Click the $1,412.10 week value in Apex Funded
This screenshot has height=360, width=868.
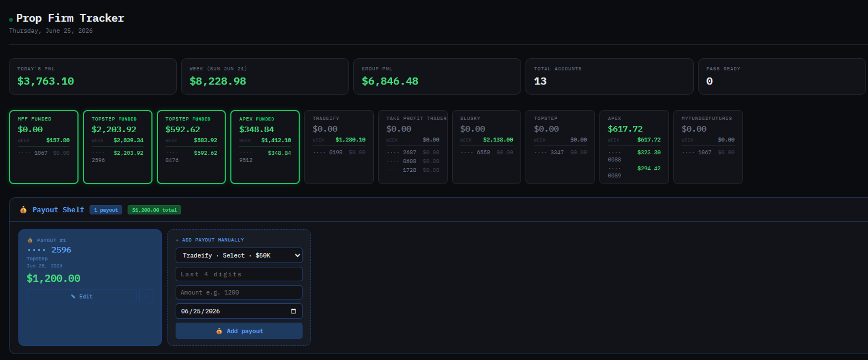276,140
